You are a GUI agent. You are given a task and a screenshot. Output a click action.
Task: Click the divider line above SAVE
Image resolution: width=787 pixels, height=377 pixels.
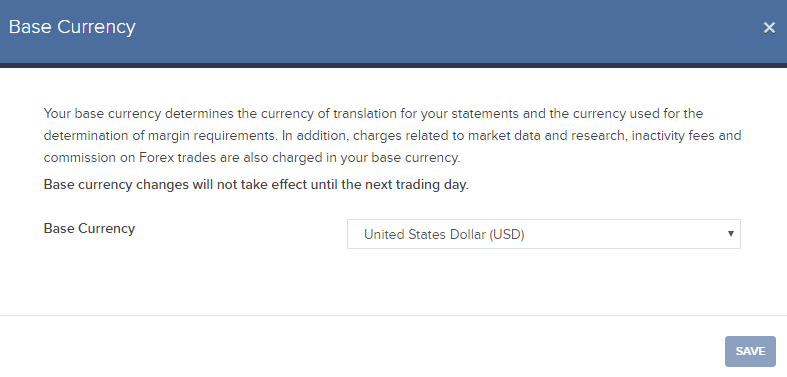[394, 315]
